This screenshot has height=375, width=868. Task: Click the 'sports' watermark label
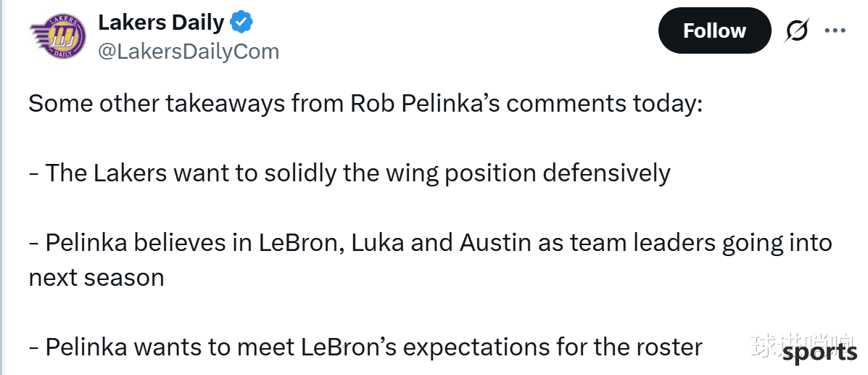pos(820,353)
